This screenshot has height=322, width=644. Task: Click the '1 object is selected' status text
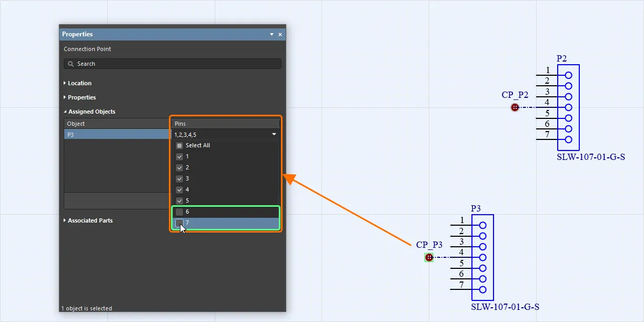(86, 308)
